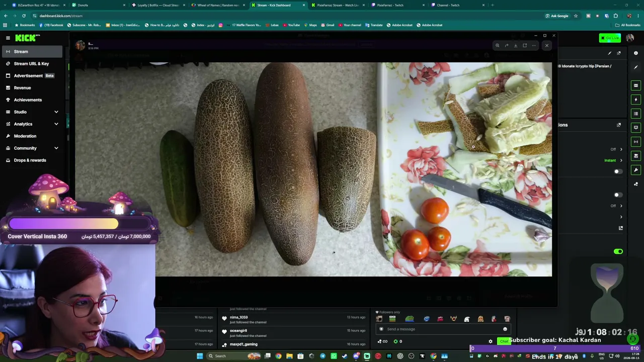Click the browser address bar
Image resolution: width=644 pixels, height=362 pixels.
coord(287,16)
